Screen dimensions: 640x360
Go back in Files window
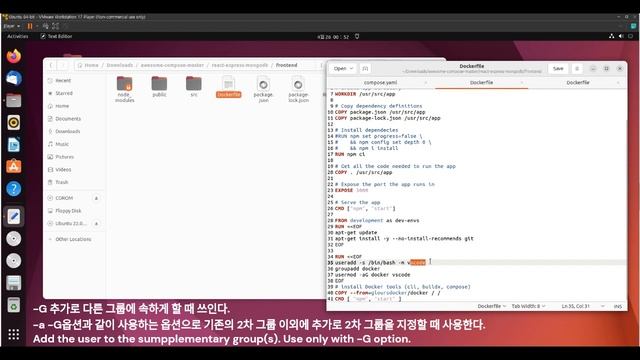click(x=51, y=65)
